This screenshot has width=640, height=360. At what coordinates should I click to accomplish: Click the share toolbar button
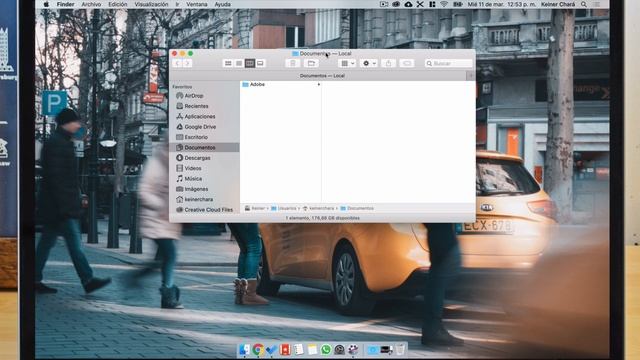(x=388, y=63)
